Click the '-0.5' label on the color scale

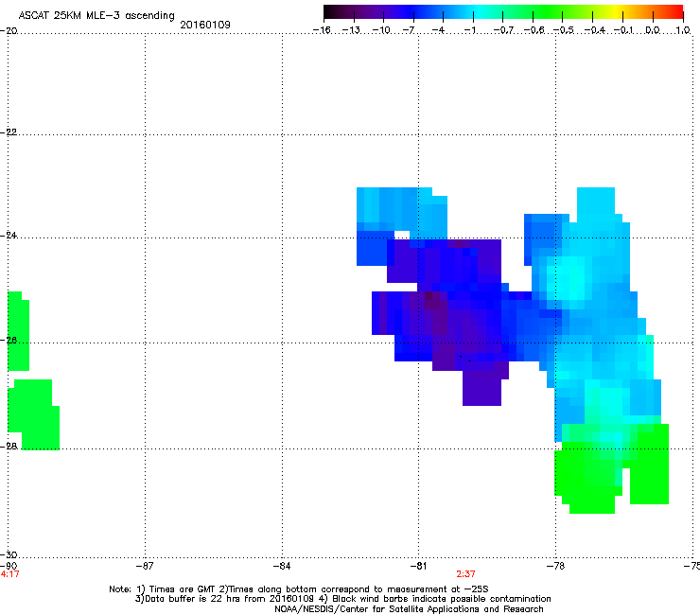(564, 30)
